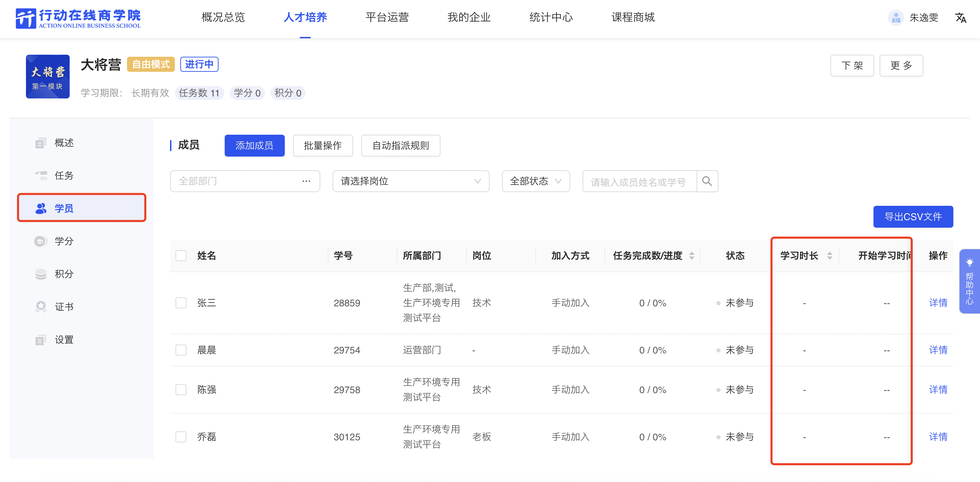Open the 概述 overview sidebar icon
This screenshot has height=482, width=980.
click(x=41, y=143)
